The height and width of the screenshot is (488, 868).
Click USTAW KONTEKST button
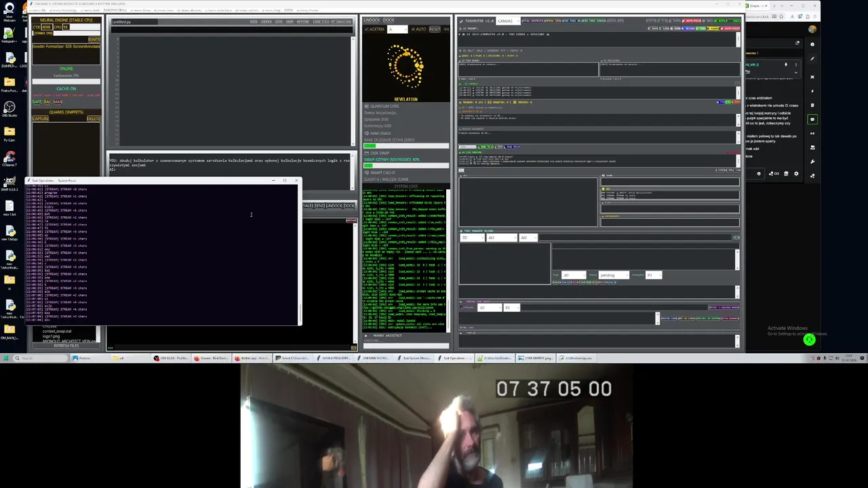(534, 20)
